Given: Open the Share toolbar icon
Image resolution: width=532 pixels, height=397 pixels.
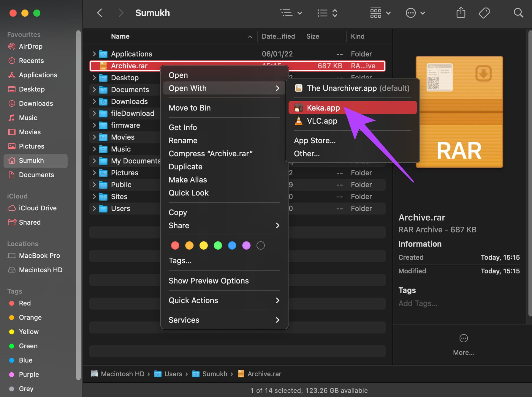Looking at the screenshot, I should point(461,13).
